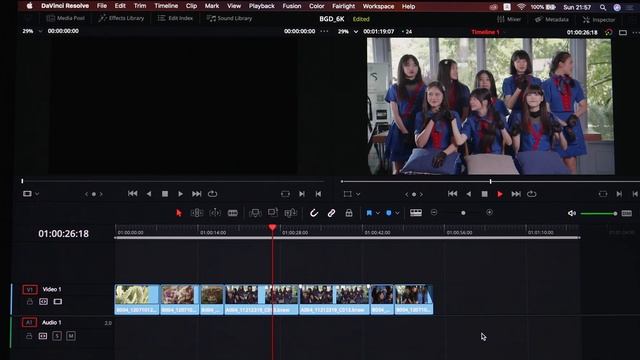Open source viewer three-dot options menu
Screen dimensions: 640x360
324,31
